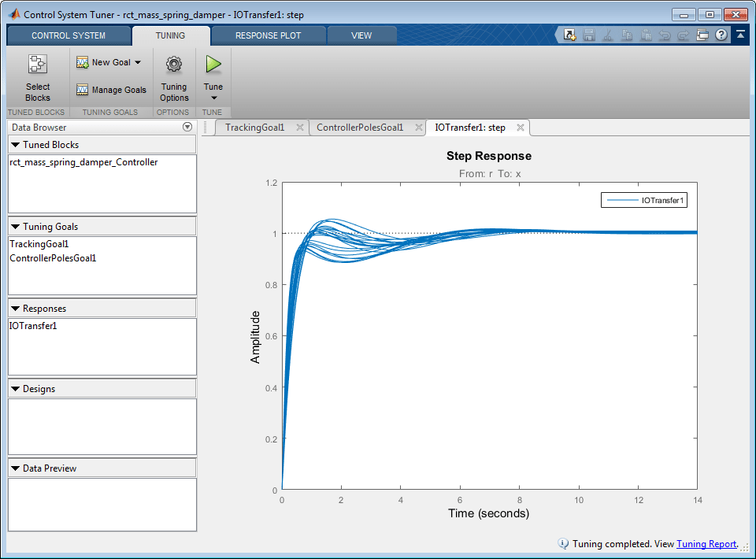This screenshot has width=756, height=559.
Task: Click the Cut scissors icon
Action: click(608, 35)
